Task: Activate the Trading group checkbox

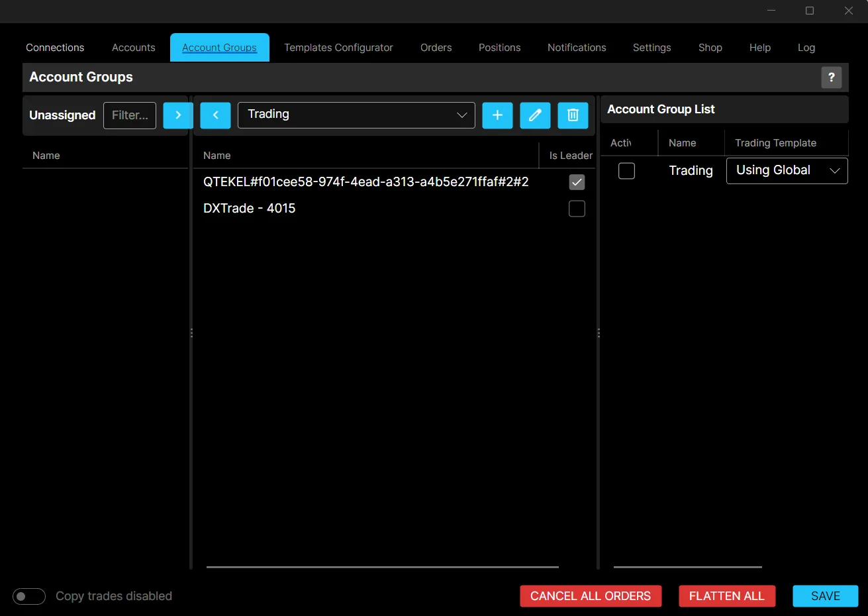Action: pos(626,171)
